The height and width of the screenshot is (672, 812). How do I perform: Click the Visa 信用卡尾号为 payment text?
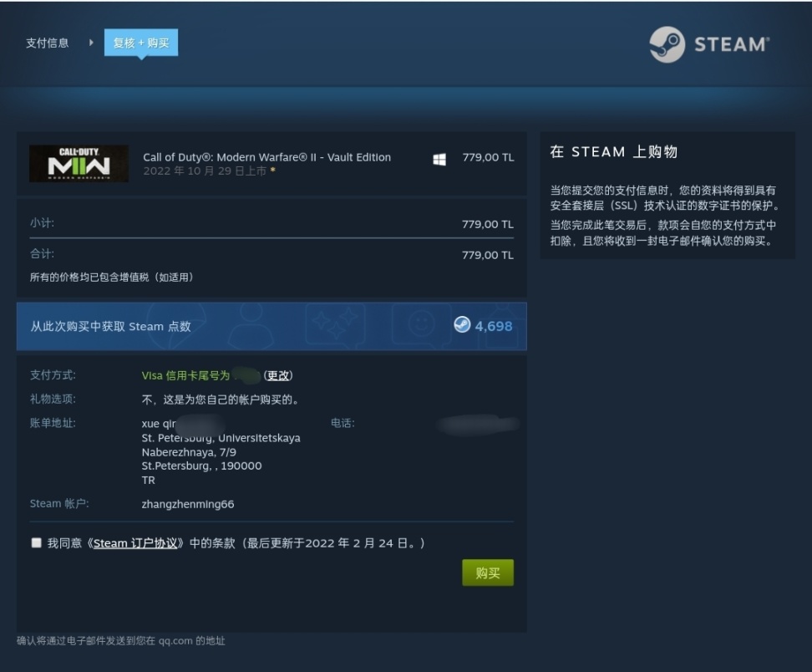click(185, 375)
